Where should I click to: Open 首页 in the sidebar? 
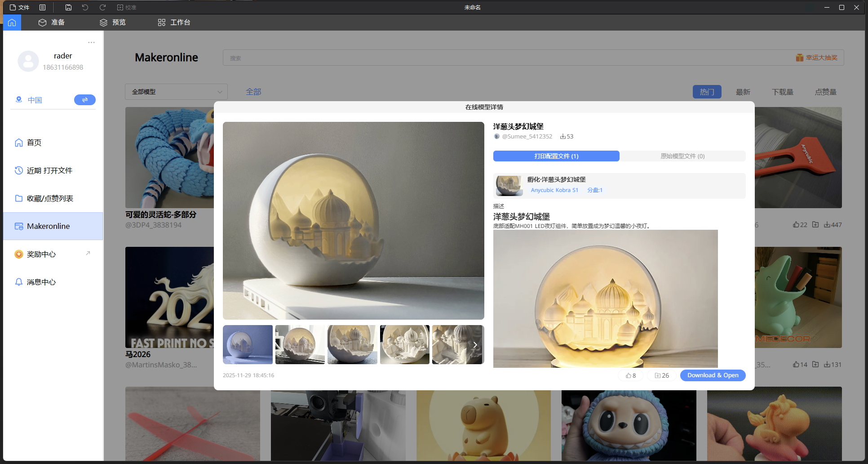point(53,143)
